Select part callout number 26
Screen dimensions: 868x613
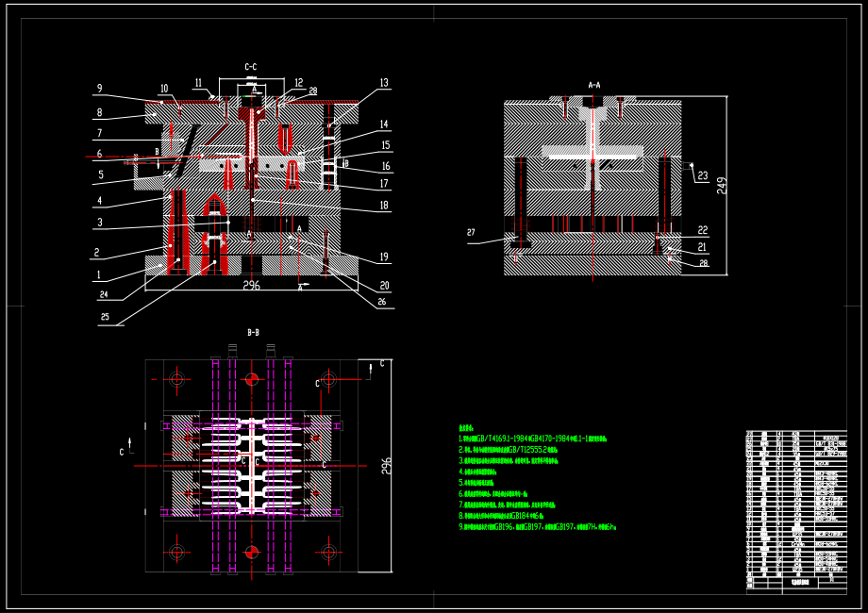point(382,302)
